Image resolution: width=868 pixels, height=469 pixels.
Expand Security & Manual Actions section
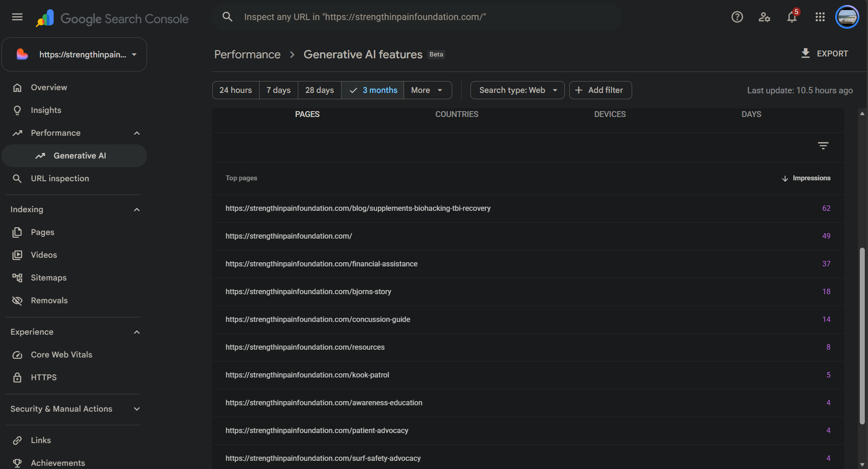137,409
